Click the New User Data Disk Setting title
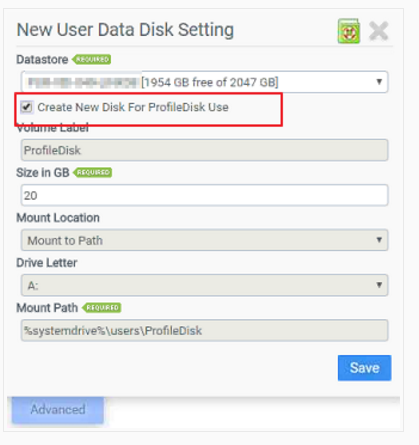419x445 pixels. [125, 30]
